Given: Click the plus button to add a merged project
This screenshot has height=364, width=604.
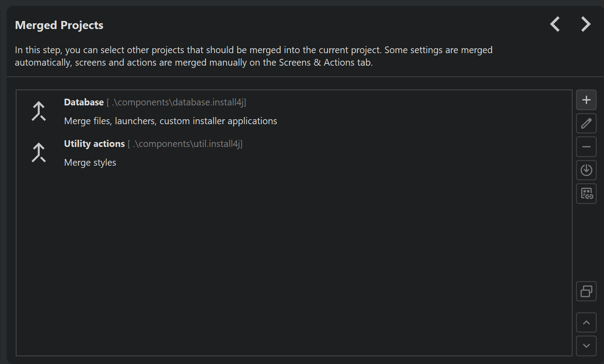Looking at the screenshot, I should 586,100.
